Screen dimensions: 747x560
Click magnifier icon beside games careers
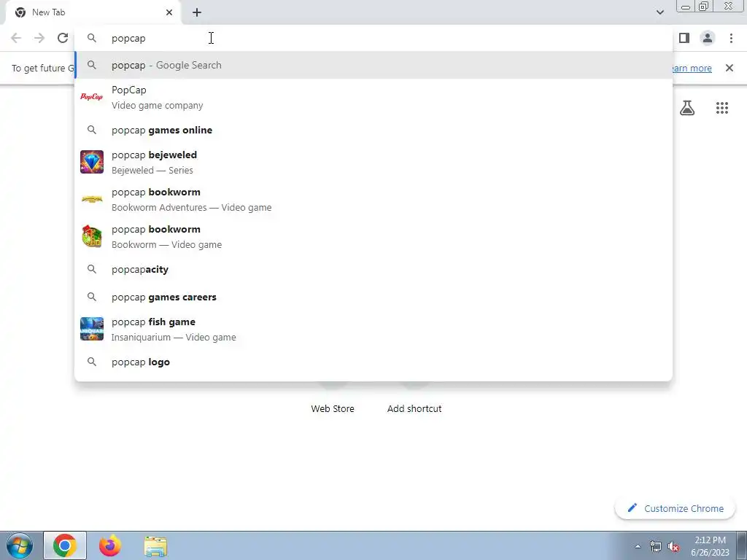click(x=91, y=297)
